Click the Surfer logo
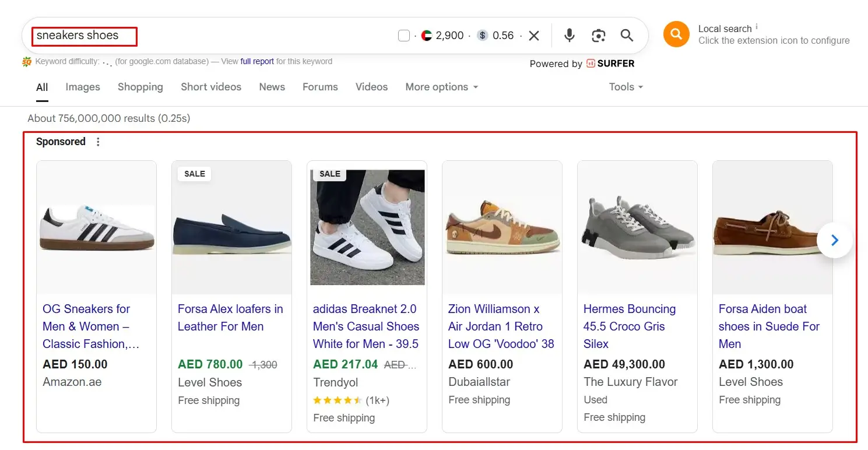The image size is (868, 450). pyautogui.click(x=610, y=64)
